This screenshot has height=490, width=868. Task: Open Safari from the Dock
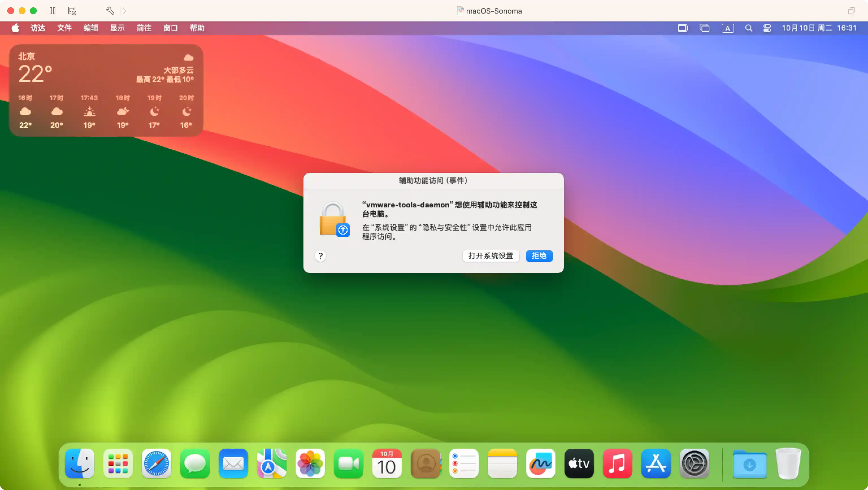[x=156, y=464]
